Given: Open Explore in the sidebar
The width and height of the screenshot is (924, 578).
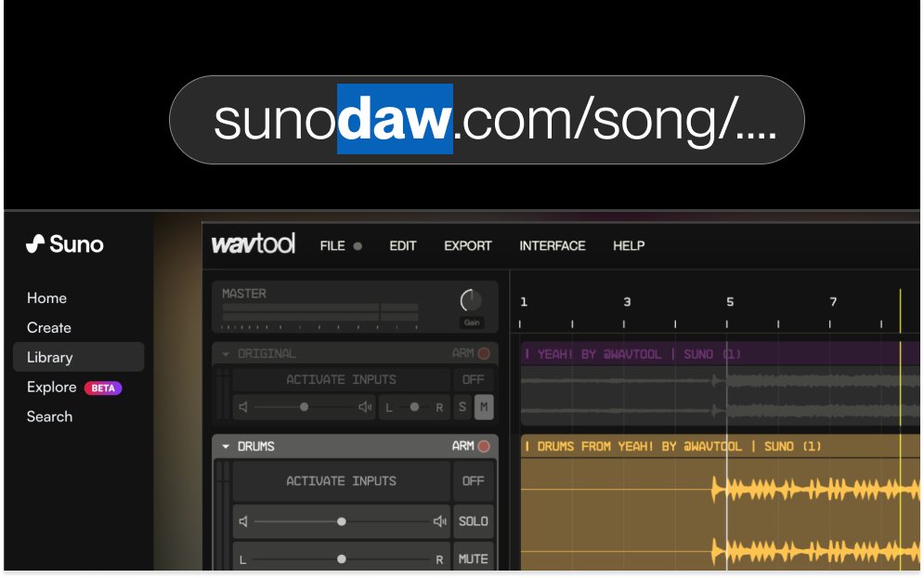Looking at the screenshot, I should click(x=52, y=387).
